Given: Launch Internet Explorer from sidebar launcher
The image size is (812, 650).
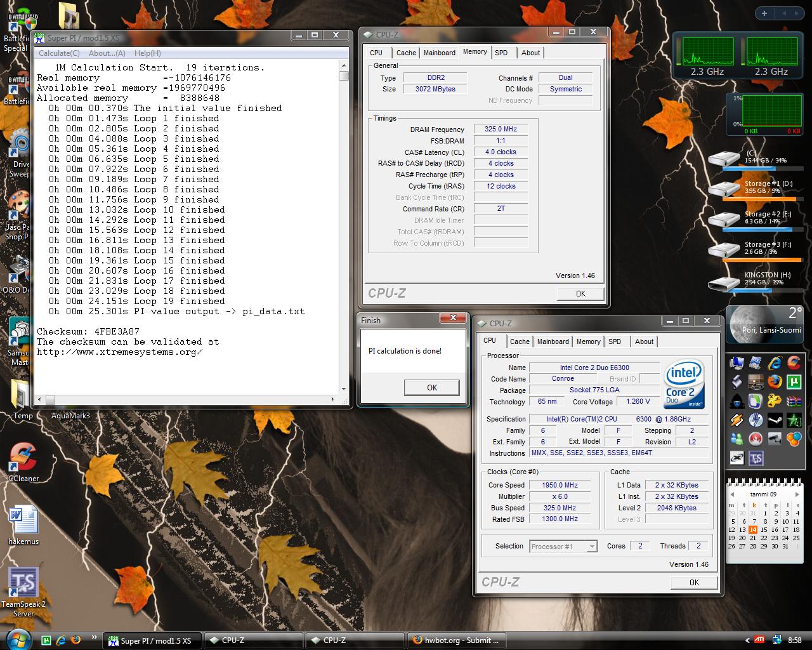Looking at the screenshot, I should pos(775,363).
